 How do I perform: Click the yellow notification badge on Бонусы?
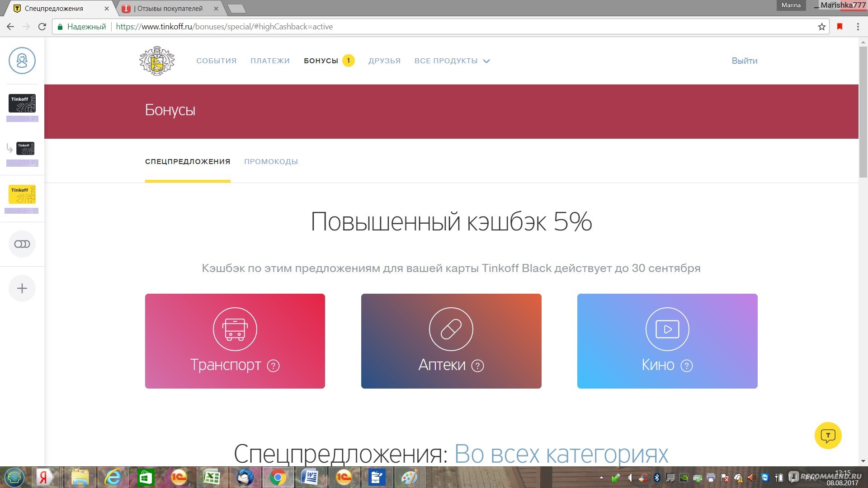tap(348, 61)
